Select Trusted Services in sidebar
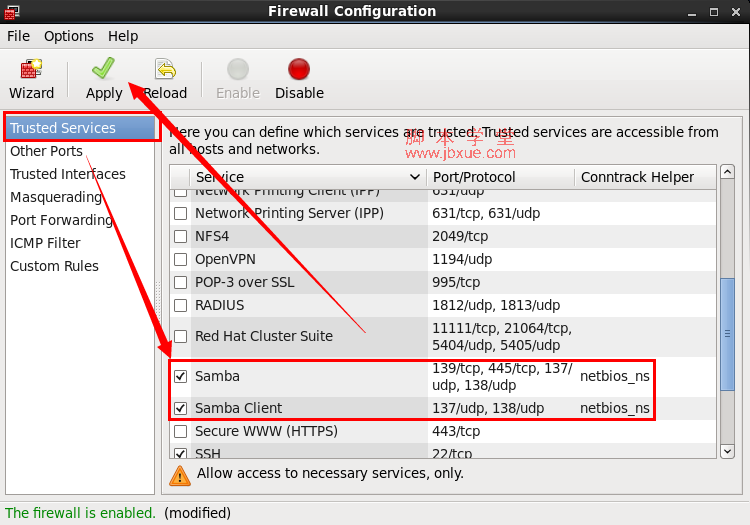 81,128
